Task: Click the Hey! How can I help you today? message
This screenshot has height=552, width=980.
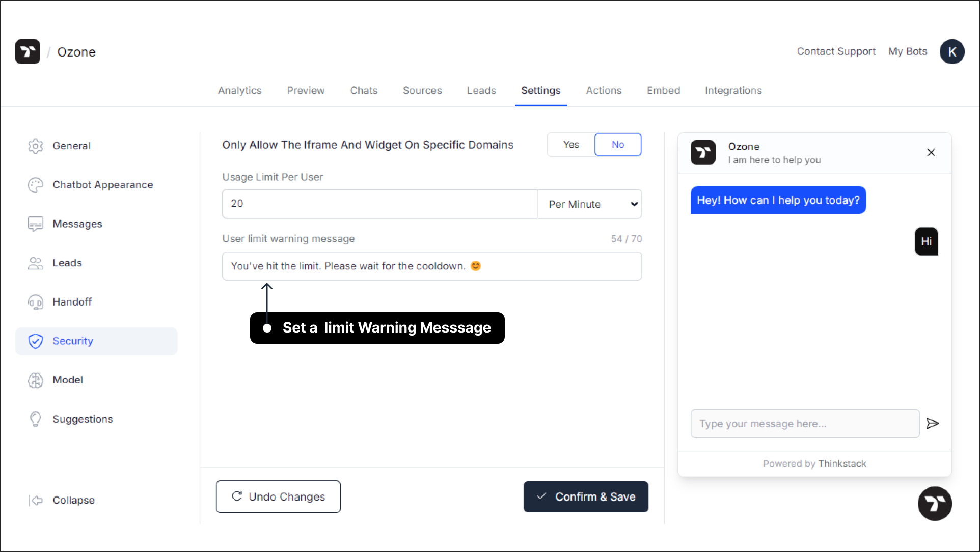Action: pos(778,200)
